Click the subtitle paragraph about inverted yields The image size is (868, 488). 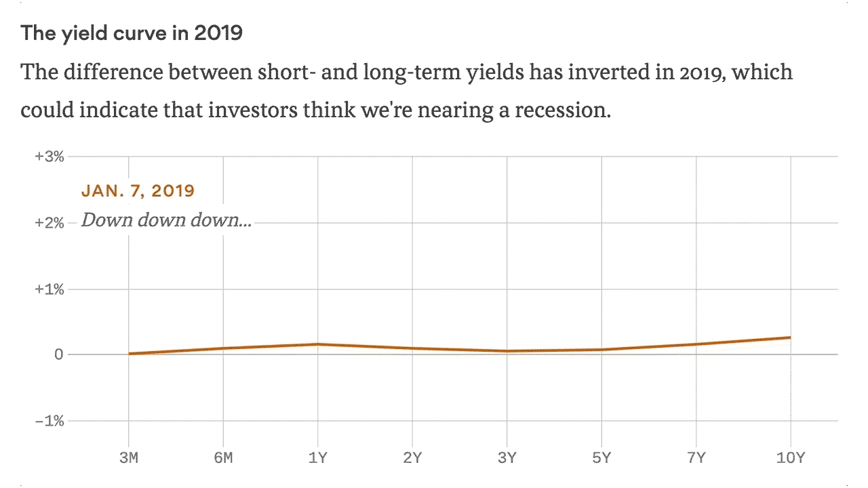(407, 91)
